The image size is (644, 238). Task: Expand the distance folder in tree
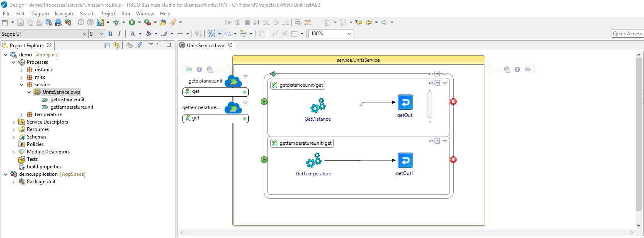(22, 70)
